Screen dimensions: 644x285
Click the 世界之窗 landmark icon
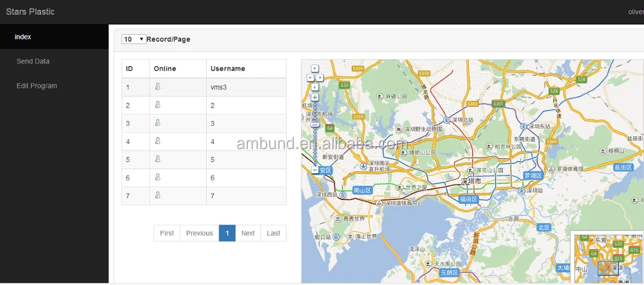(x=400, y=187)
